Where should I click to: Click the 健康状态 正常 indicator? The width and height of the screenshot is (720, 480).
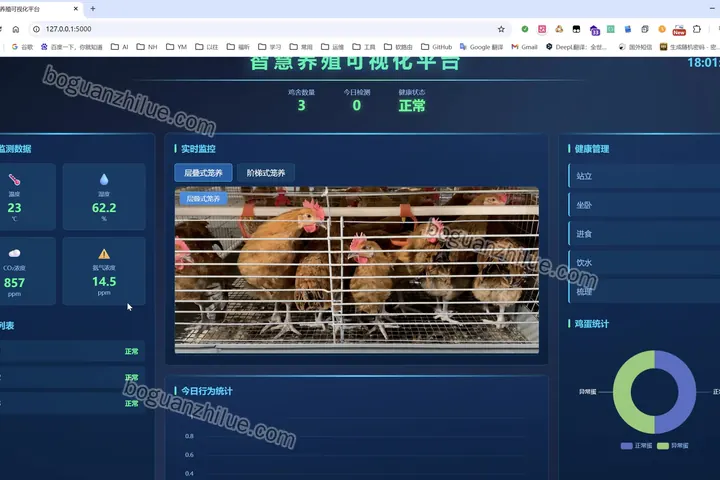[412, 106]
